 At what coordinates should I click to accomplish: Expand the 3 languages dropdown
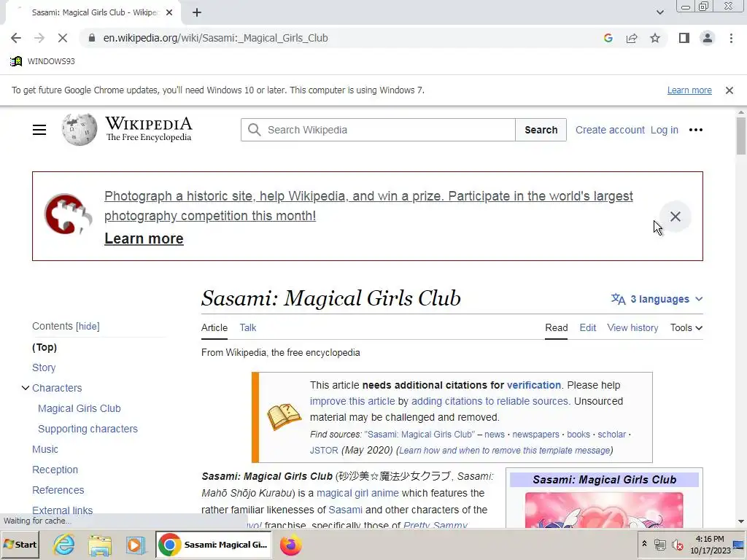pos(657,299)
